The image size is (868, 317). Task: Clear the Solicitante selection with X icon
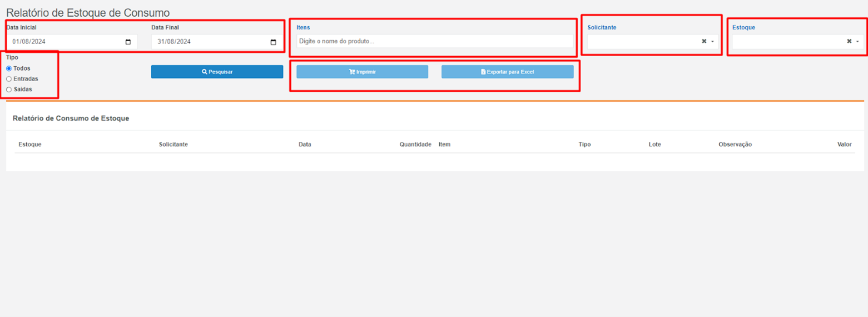[x=704, y=41]
